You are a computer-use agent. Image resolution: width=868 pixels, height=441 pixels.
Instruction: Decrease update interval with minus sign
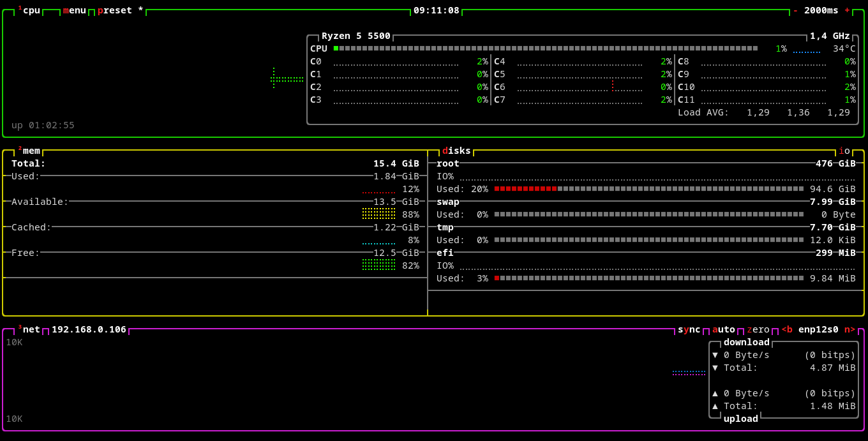(795, 10)
